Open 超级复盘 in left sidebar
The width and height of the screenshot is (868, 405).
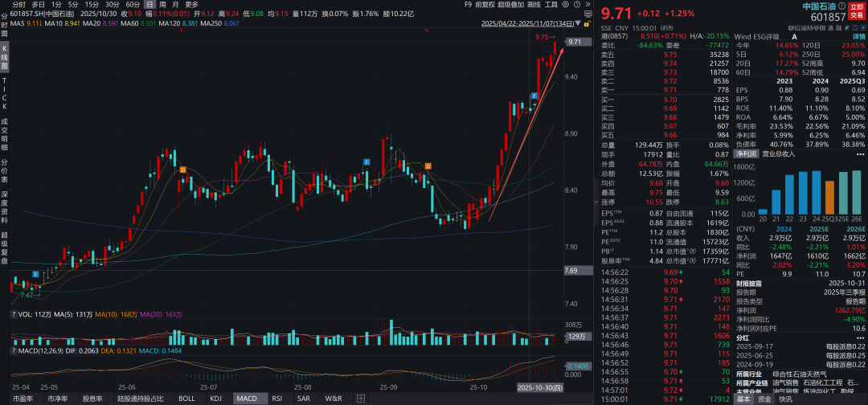tap(5, 247)
